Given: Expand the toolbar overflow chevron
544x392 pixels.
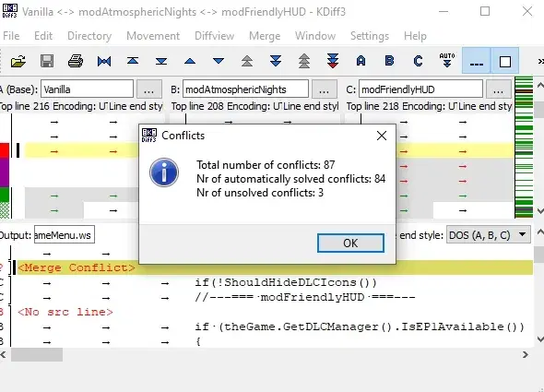Looking at the screenshot, I should click(540, 62).
